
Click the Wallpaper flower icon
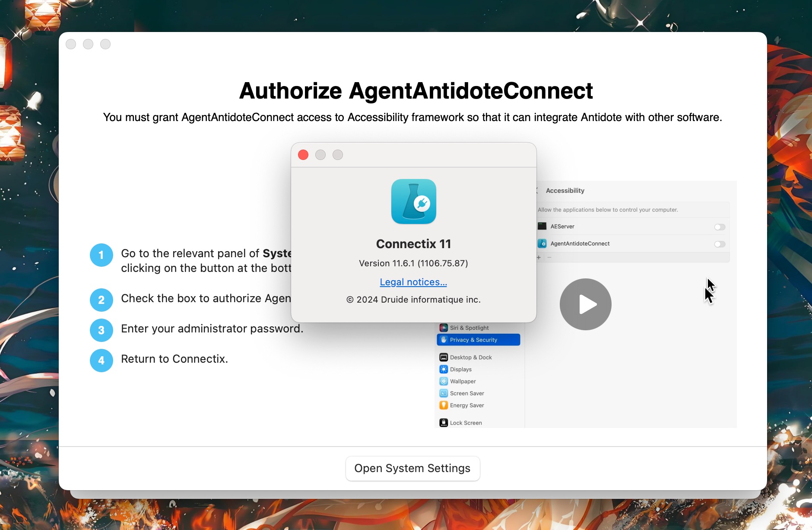(x=444, y=381)
